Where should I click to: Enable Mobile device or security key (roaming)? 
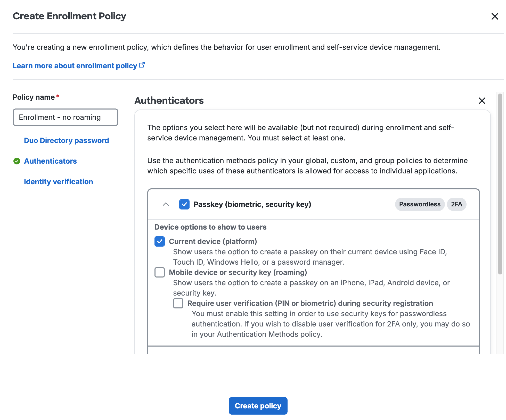[159, 272]
